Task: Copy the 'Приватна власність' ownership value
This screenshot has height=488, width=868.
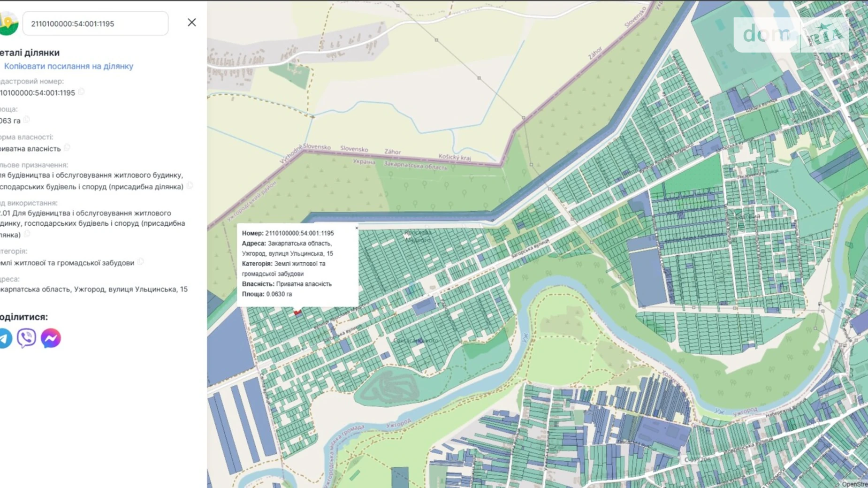Action: click(67, 148)
